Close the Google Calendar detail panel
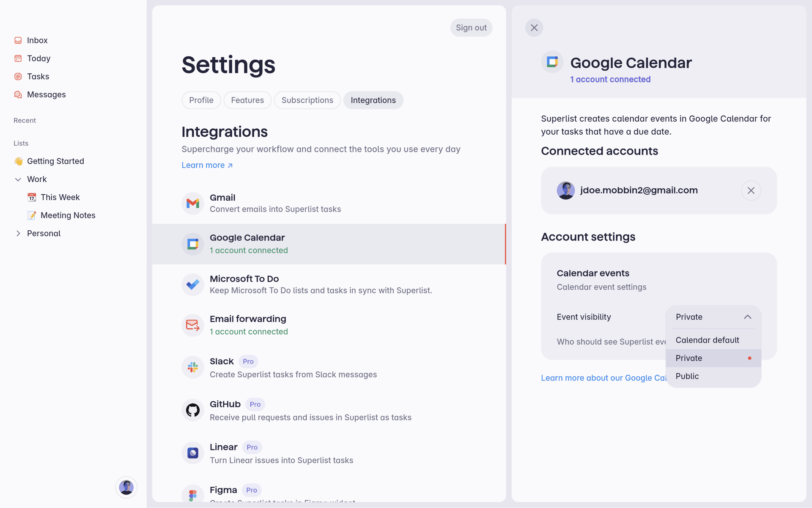 pyautogui.click(x=534, y=28)
